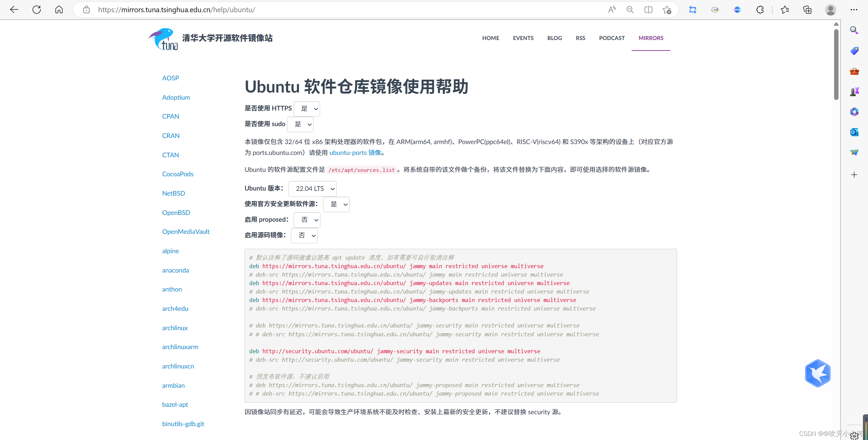Open split screen view
868x440 pixels.
pyautogui.click(x=648, y=9)
